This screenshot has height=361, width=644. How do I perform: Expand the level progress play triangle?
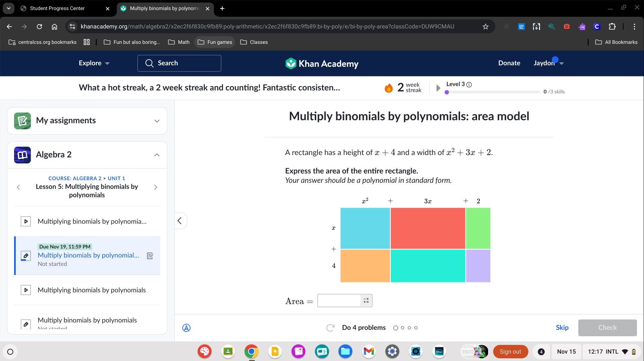(438, 88)
